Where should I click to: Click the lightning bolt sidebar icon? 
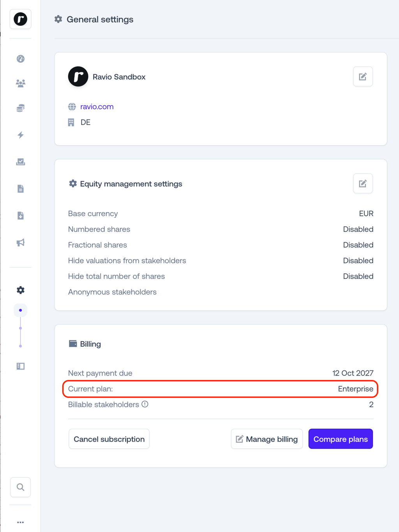point(21,135)
